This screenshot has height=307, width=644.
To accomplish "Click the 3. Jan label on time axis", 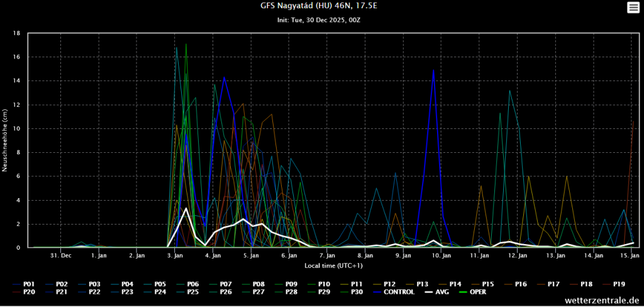I will point(175,256).
